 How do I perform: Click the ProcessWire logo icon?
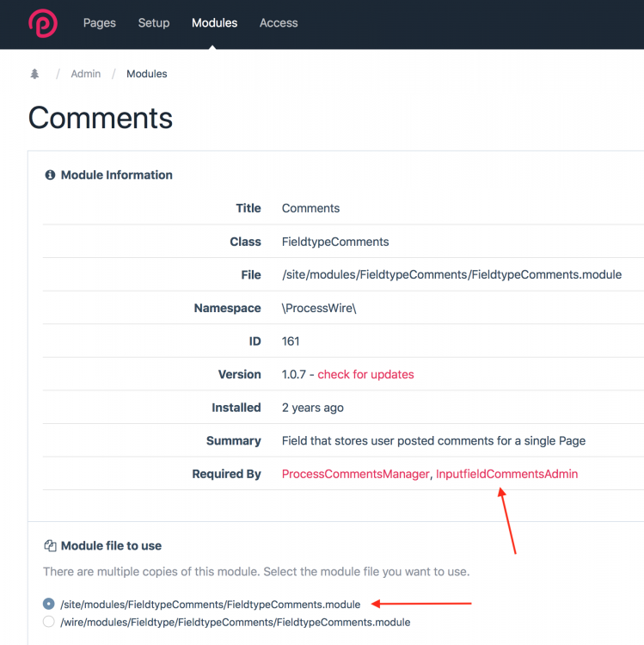(43, 23)
